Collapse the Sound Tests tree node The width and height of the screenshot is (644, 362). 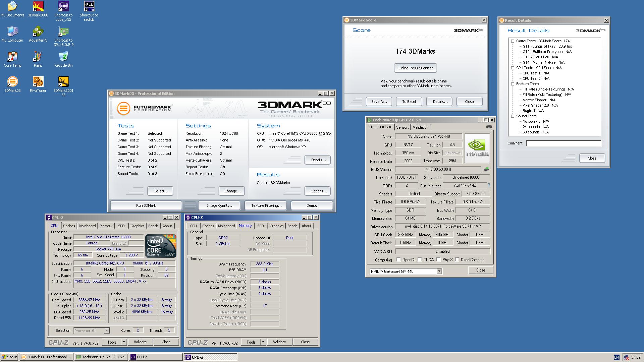(513, 116)
